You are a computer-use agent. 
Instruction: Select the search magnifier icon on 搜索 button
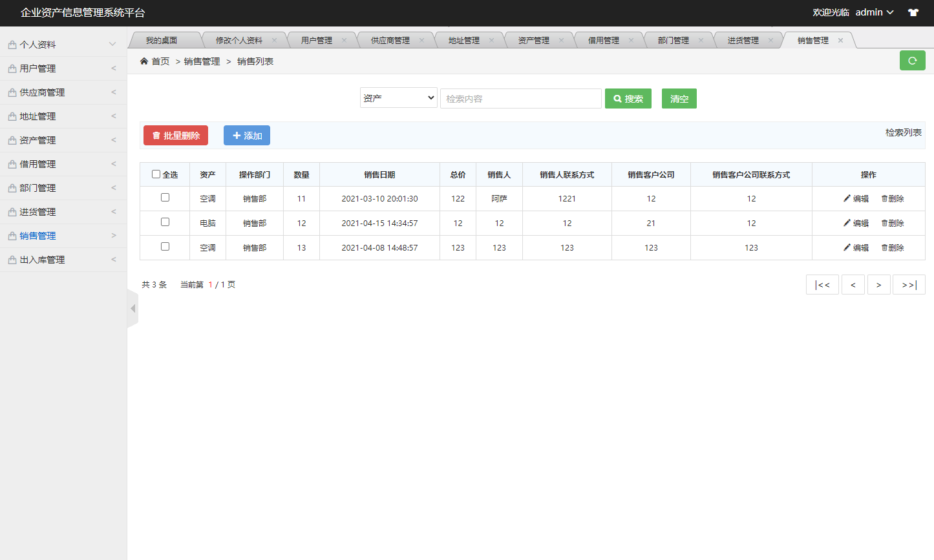(x=617, y=98)
